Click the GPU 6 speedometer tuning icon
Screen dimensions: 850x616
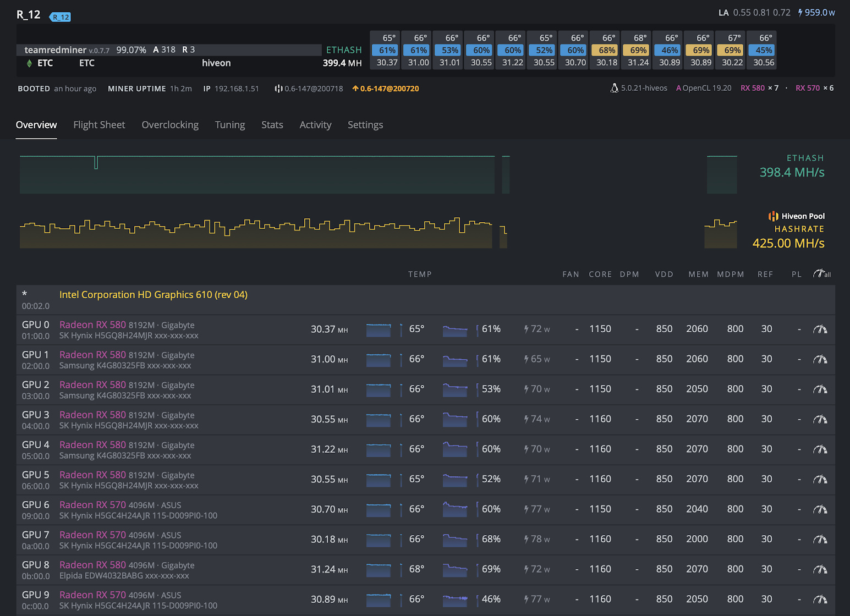[x=820, y=510]
